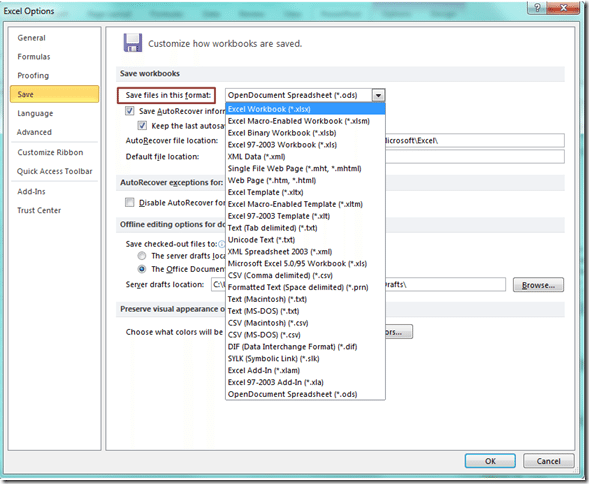Click the Cancel button
589x484 pixels.
click(x=548, y=461)
